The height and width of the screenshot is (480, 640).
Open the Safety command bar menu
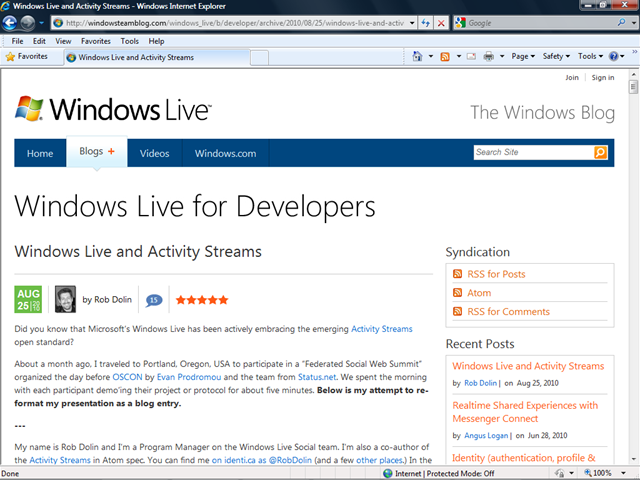[x=556, y=56]
